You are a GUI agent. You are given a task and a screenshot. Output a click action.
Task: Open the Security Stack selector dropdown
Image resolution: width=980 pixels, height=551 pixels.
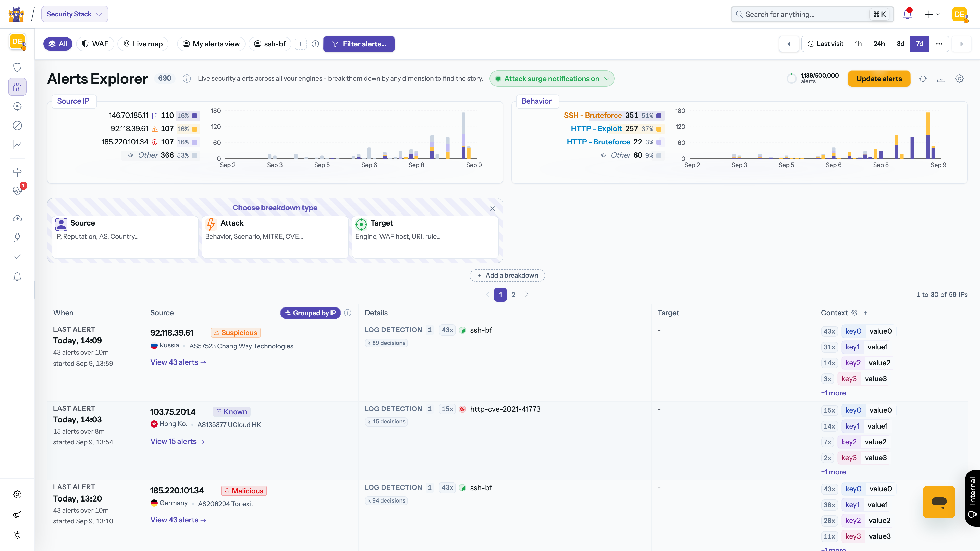point(75,14)
